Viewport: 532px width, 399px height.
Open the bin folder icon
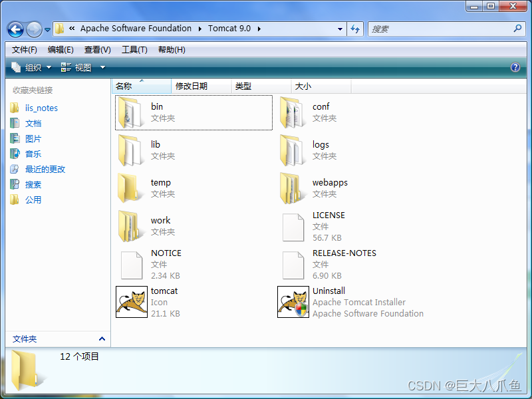pos(131,112)
